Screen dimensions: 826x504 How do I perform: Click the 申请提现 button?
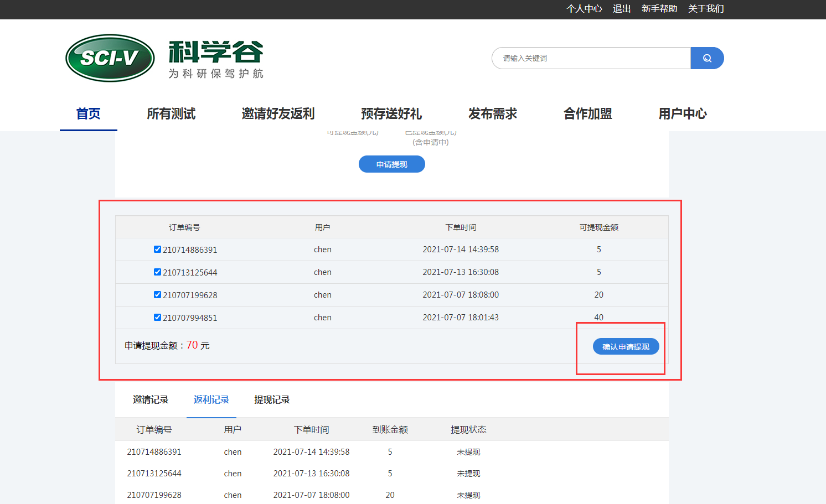point(392,164)
